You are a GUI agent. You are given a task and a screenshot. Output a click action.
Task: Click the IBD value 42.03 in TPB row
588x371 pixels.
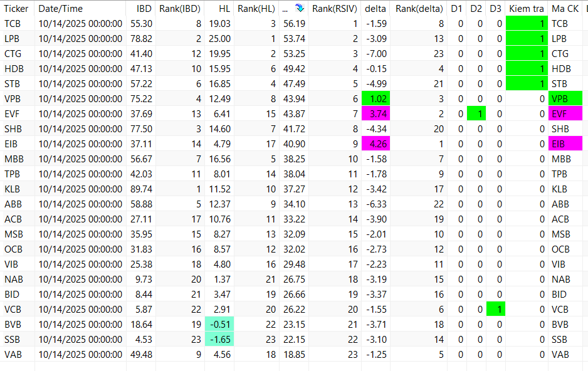pos(142,174)
